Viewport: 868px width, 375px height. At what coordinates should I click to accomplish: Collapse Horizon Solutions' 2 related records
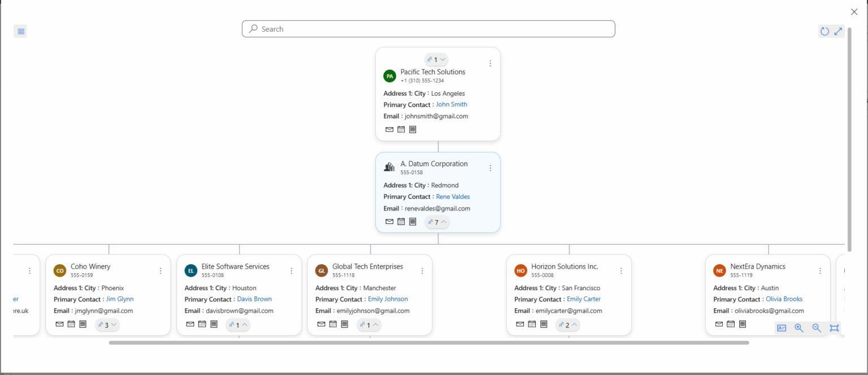click(x=567, y=324)
